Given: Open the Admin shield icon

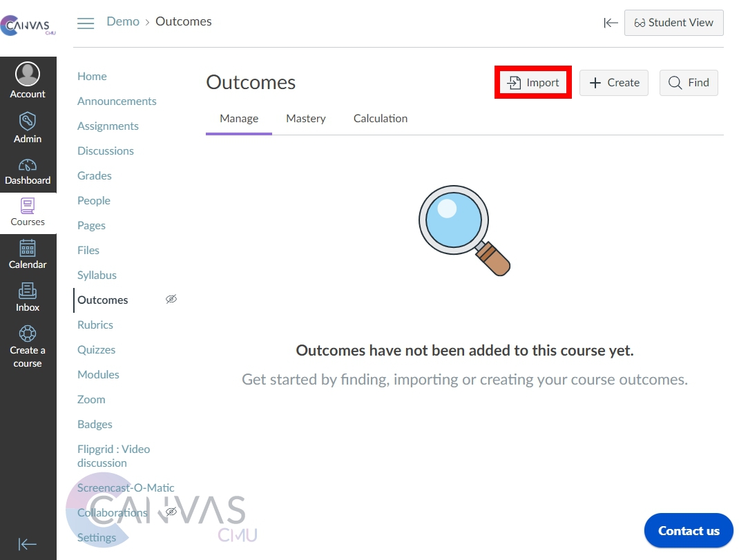Looking at the screenshot, I should (x=28, y=122).
